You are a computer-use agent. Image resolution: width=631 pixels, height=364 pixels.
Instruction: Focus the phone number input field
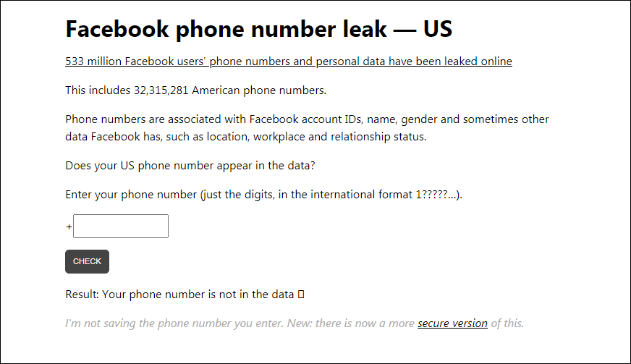coord(121,226)
